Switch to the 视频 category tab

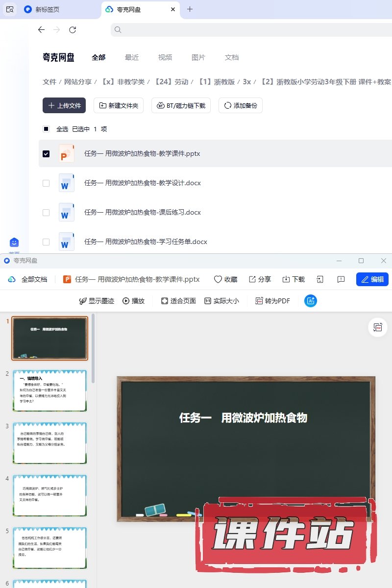click(165, 57)
